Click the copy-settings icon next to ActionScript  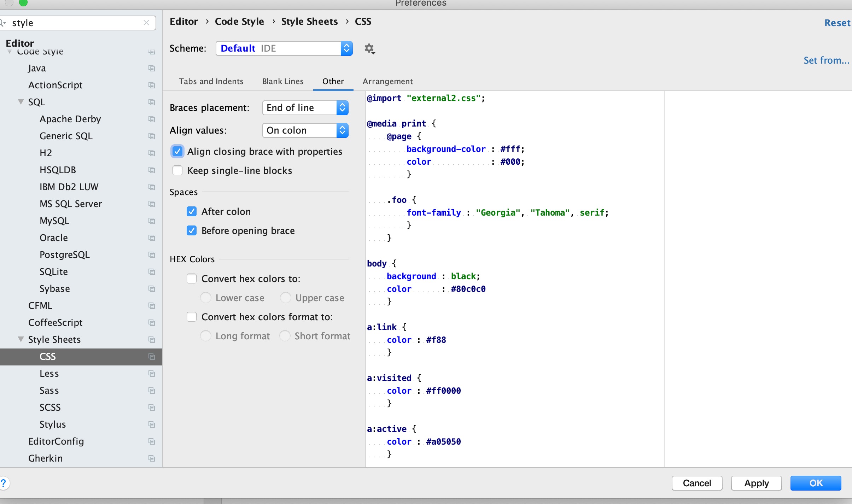tap(152, 85)
